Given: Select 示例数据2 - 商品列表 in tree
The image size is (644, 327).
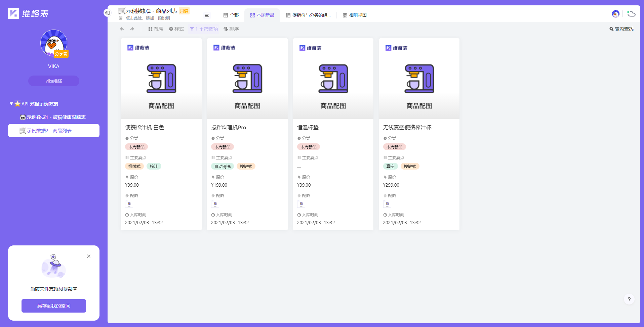Looking at the screenshot, I should tap(54, 131).
